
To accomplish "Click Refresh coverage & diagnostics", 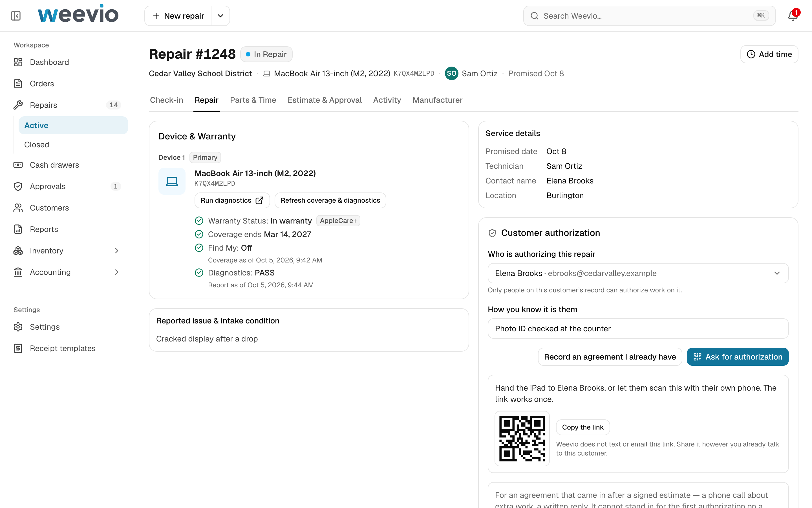I will pyautogui.click(x=330, y=200).
